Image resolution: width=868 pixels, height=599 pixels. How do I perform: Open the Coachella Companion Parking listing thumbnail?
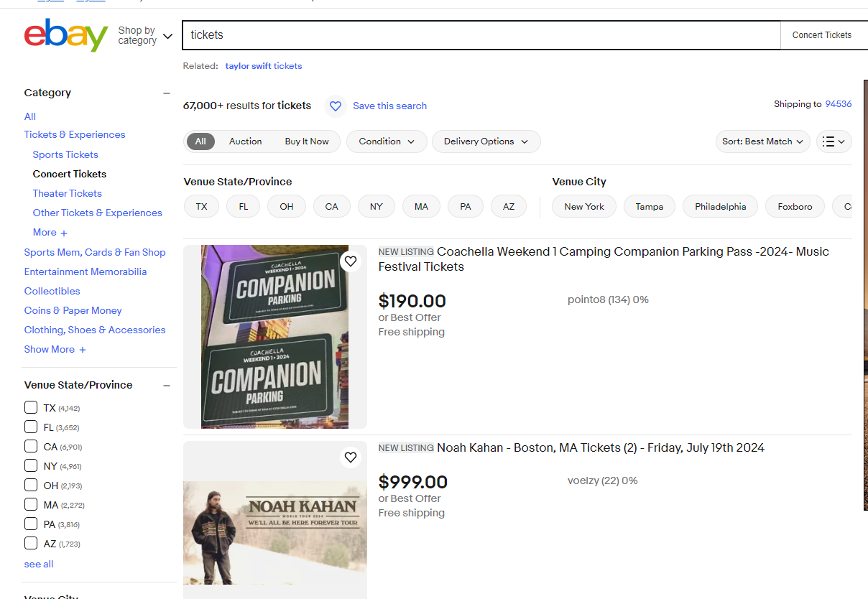(274, 337)
